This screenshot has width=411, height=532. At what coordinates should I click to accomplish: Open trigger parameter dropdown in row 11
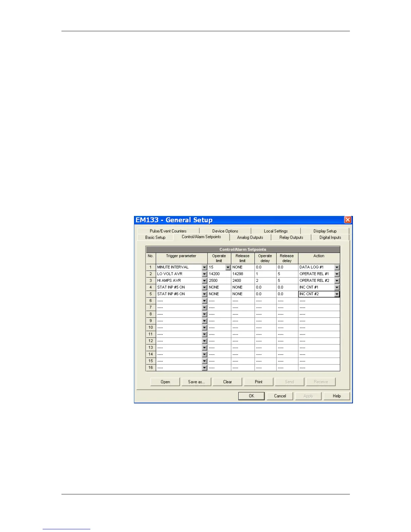coord(204,335)
